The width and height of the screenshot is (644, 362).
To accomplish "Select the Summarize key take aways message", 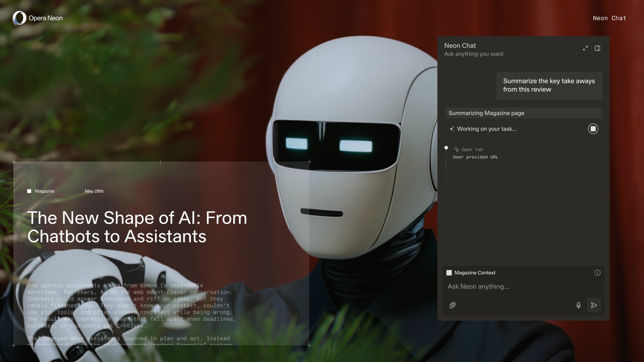I will coord(549,85).
